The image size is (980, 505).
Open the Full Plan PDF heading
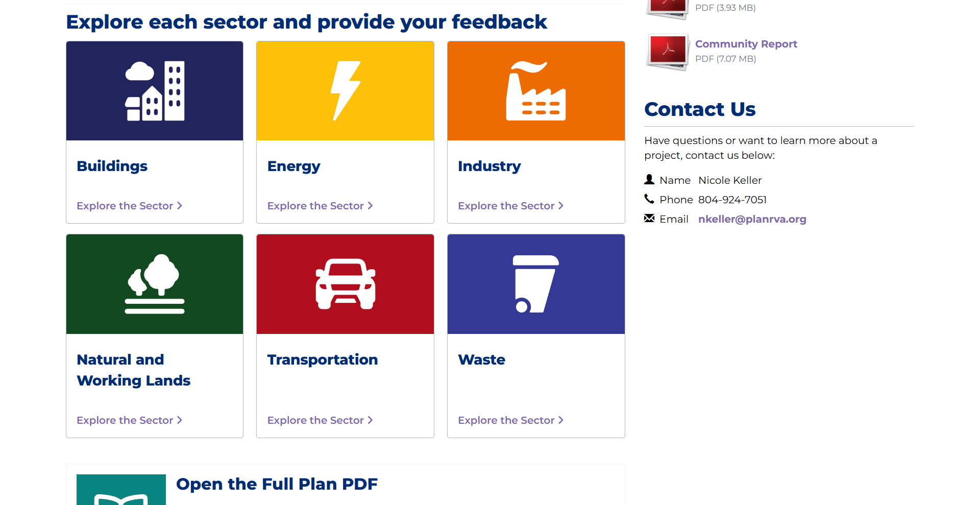click(277, 484)
